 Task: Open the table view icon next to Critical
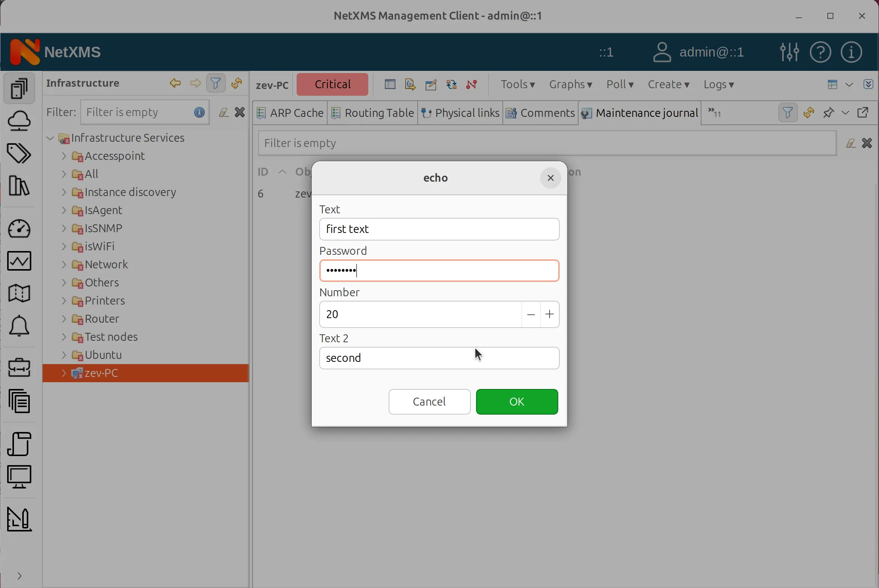390,84
